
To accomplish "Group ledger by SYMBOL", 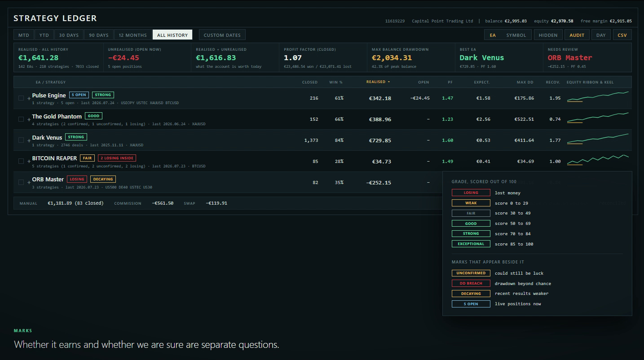I will coord(516,35).
